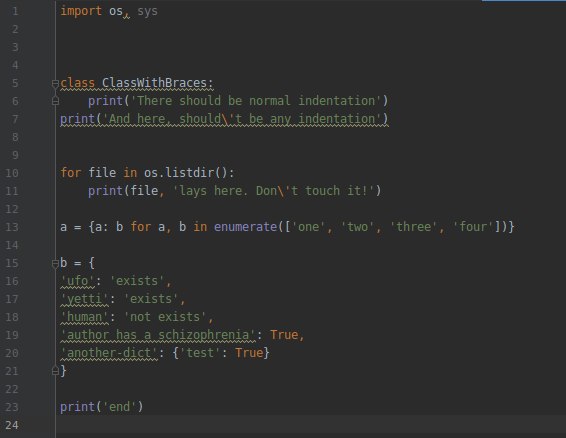
Task: Click the 'ufo' dictionary key
Action: click(x=77, y=281)
